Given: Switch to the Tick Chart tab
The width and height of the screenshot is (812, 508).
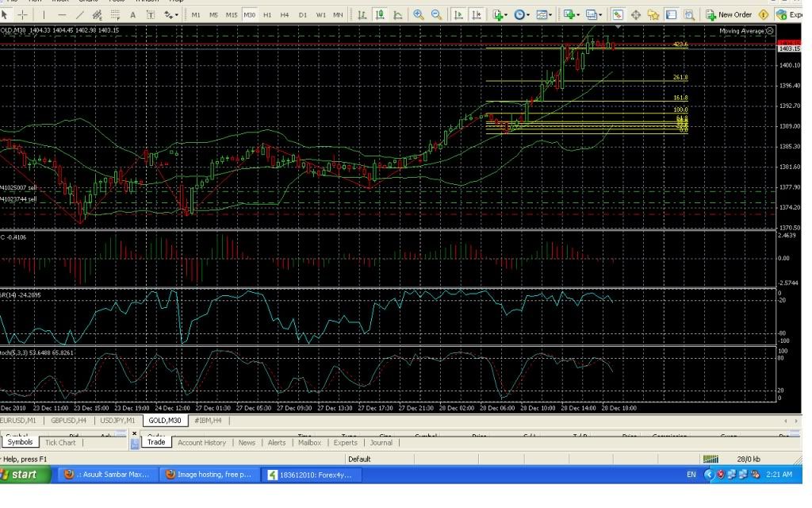Looking at the screenshot, I should (60, 443).
